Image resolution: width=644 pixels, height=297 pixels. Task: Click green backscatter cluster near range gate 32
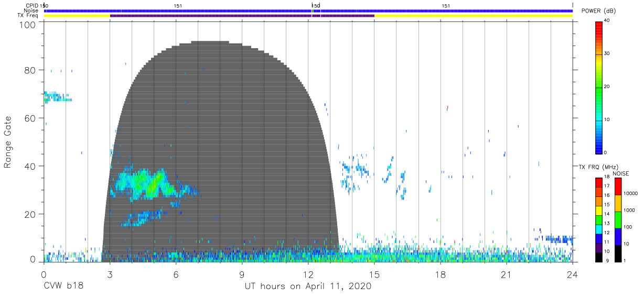pos(149,183)
